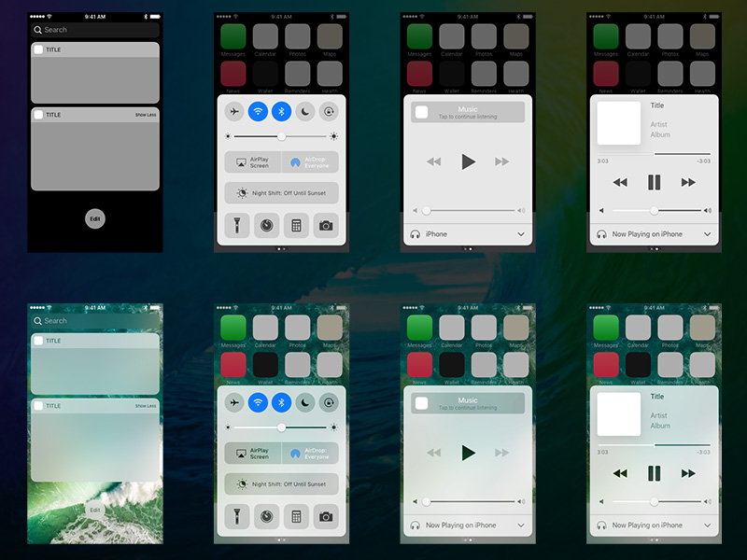The height and width of the screenshot is (560, 747).
Task: Open the camera icon in wallpaper Control Center
Action: pyautogui.click(x=326, y=516)
